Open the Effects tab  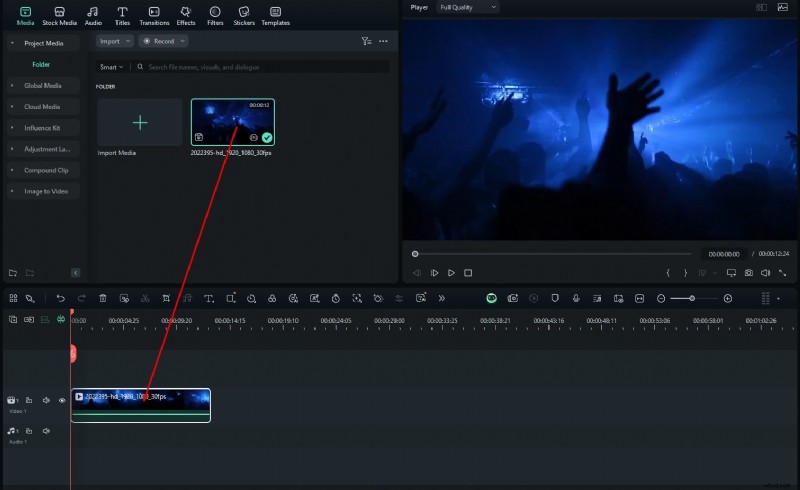click(186, 16)
